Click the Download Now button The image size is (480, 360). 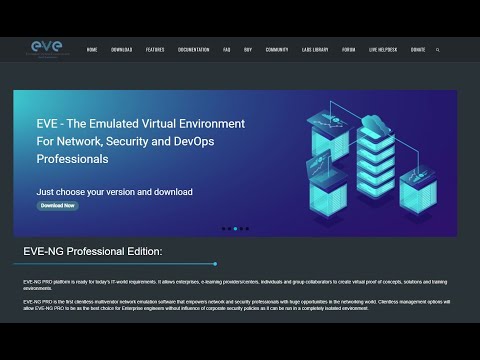(x=58, y=206)
